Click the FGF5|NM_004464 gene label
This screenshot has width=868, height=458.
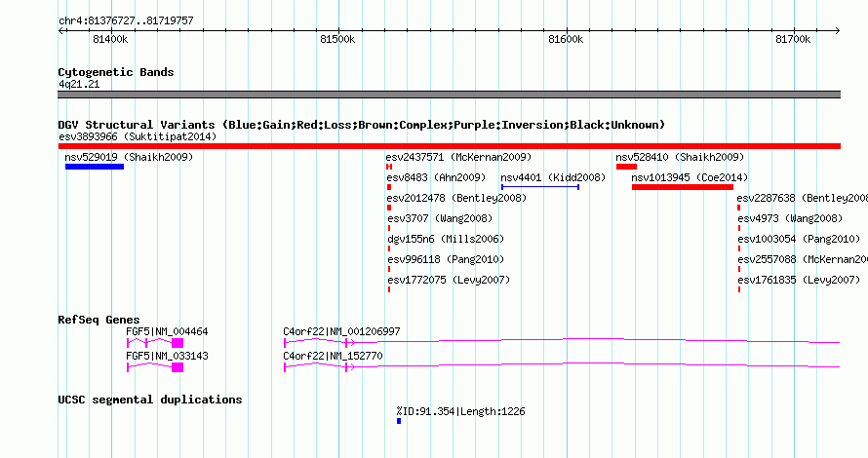[x=167, y=332]
